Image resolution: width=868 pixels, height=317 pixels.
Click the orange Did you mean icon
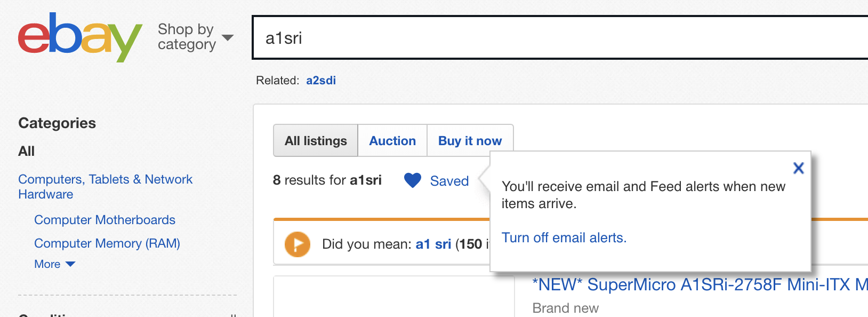click(298, 244)
